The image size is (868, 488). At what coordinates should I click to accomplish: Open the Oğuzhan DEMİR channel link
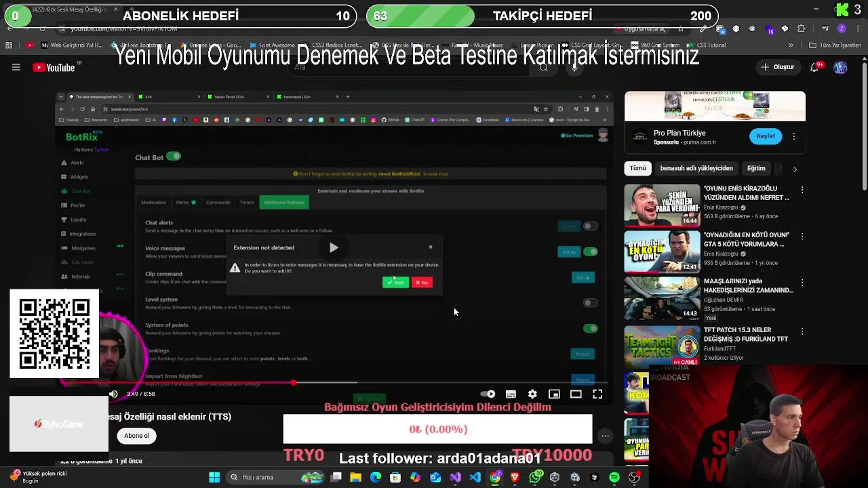[x=723, y=300]
